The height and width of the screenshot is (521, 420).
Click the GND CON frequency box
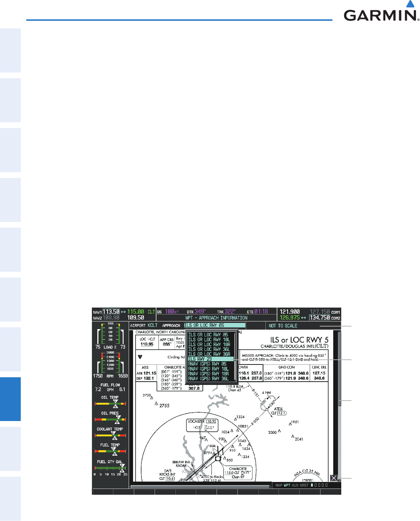pyautogui.click(x=287, y=373)
